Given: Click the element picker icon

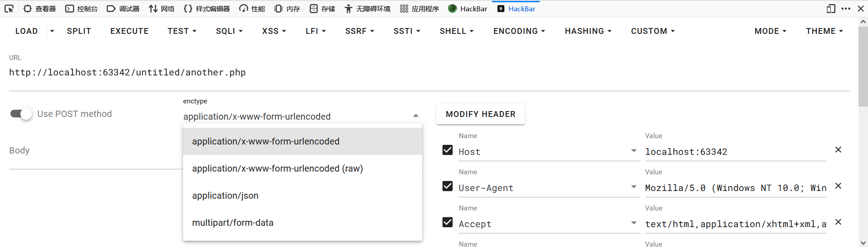Looking at the screenshot, I should [9, 9].
